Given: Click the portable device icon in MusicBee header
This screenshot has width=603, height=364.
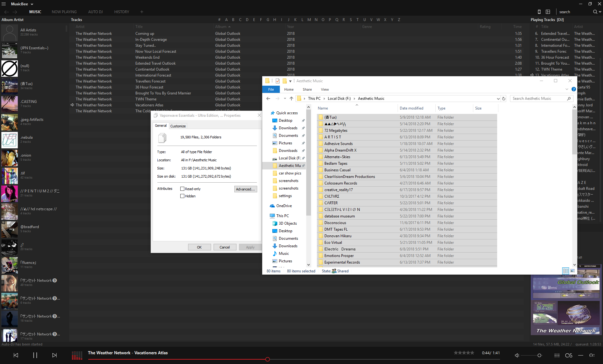Looking at the screenshot, I should 539,12.
